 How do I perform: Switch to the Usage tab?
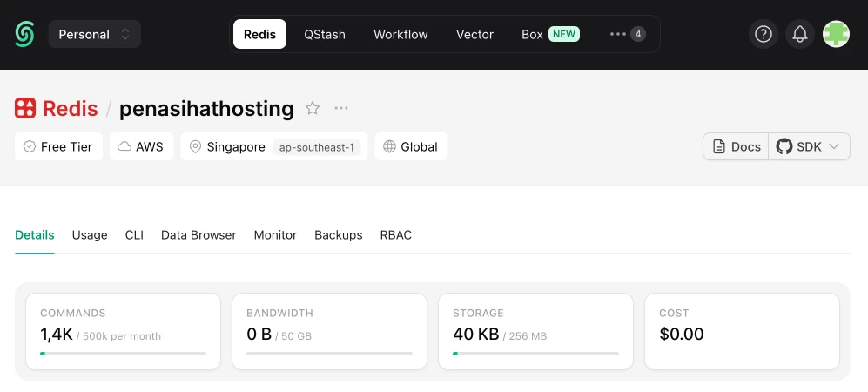click(x=90, y=235)
